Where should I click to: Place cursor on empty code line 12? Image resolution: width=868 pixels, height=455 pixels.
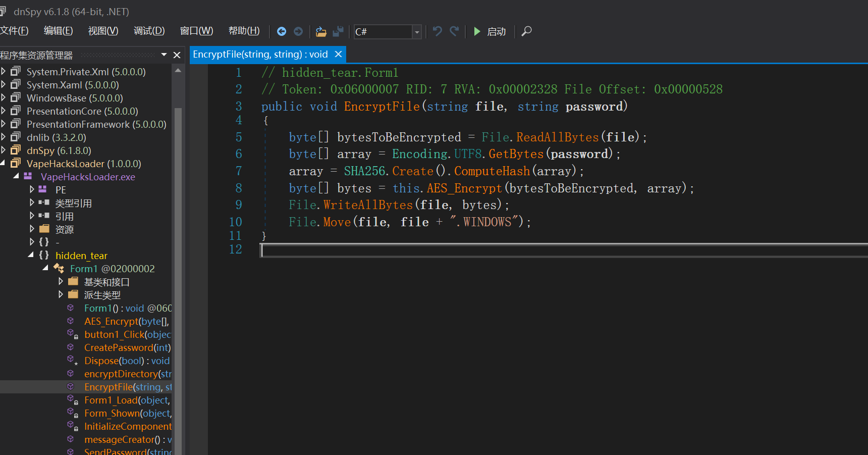coord(564,250)
